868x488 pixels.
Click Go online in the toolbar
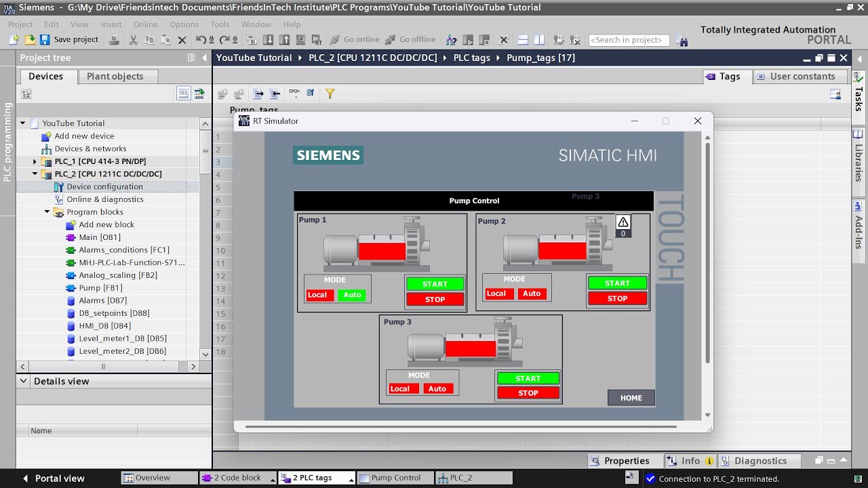point(355,40)
